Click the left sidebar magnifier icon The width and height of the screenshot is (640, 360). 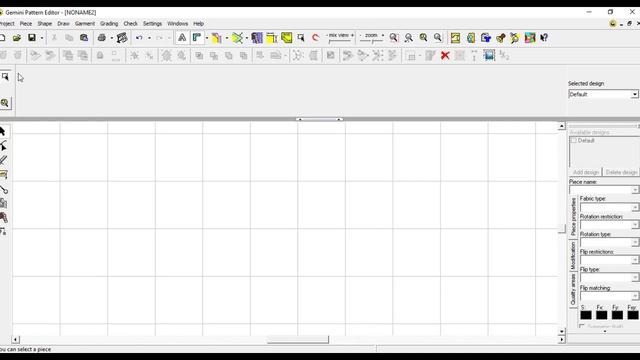coord(4,103)
